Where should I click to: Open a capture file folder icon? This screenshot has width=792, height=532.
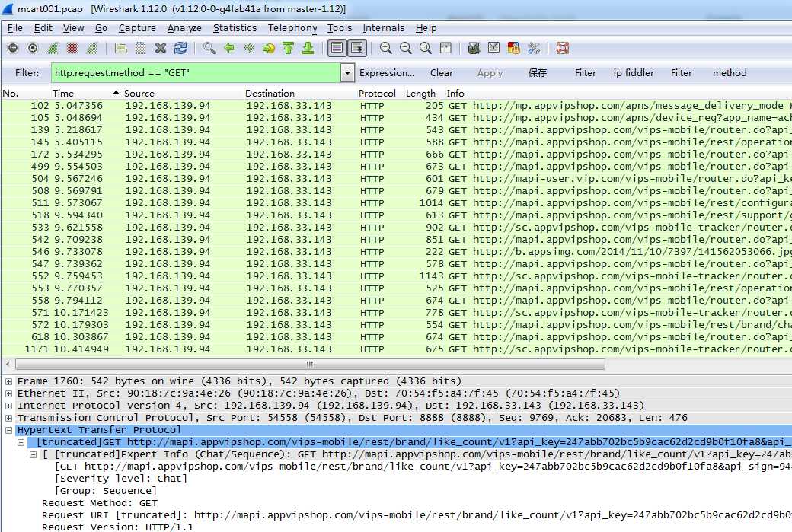click(x=121, y=48)
